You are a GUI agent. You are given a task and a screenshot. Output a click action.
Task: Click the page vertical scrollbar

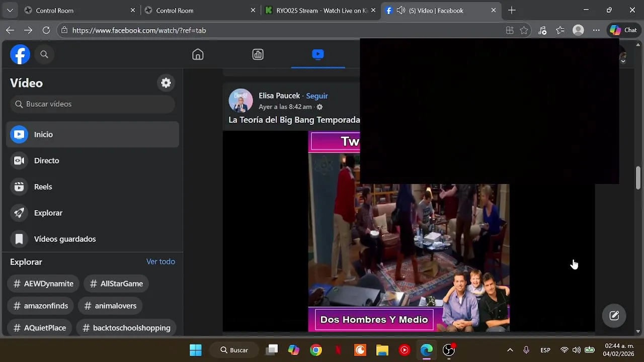click(x=638, y=178)
